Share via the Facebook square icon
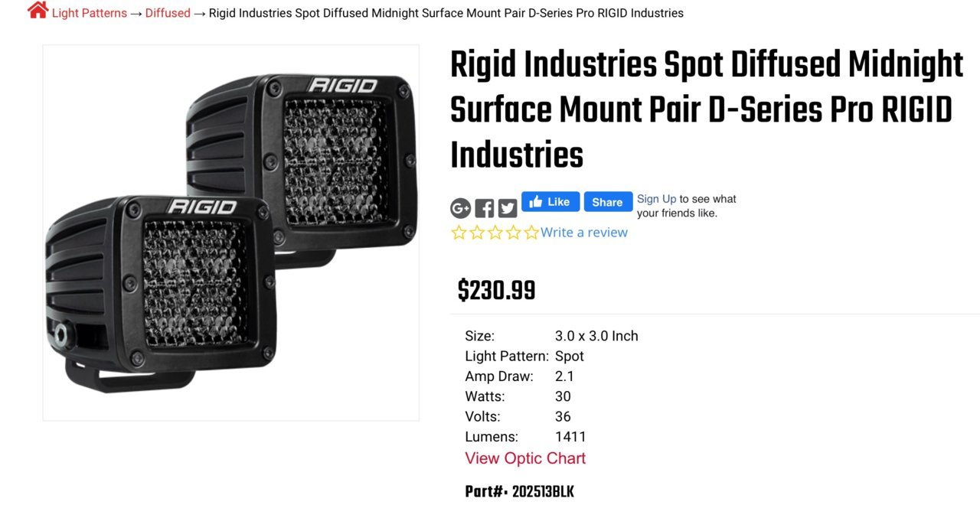980x505 pixels. (484, 208)
